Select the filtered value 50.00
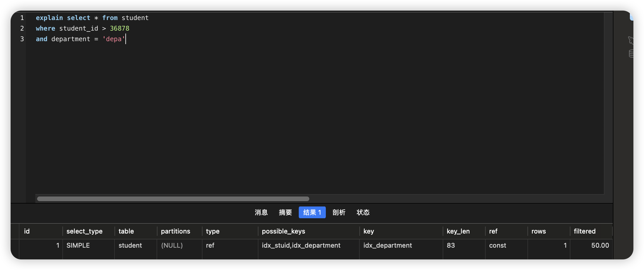Screen dimensions: 644x270 pyautogui.click(x=591, y=245)
